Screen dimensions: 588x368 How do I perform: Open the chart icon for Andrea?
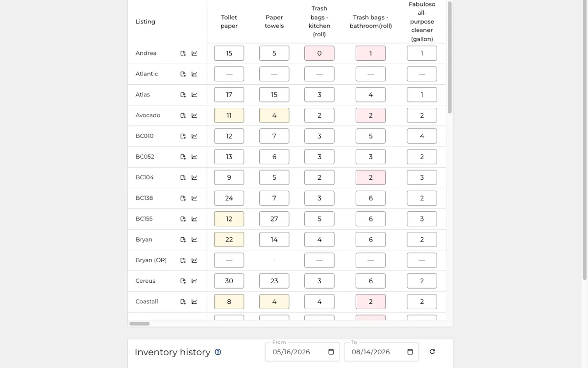[194, 53]
